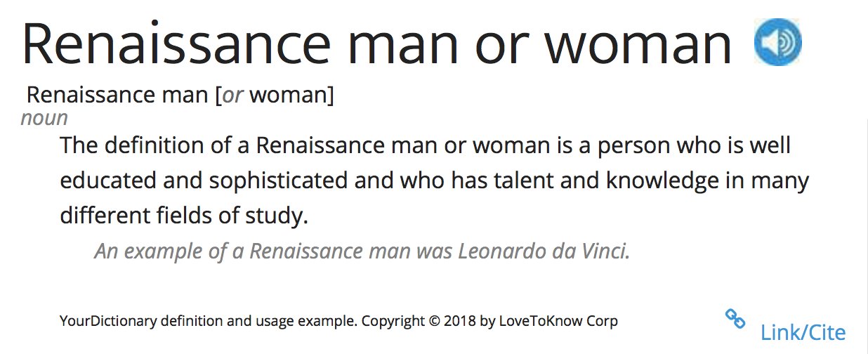868x354 pixels.
Task: Click the large 'Renaissance man or woman' heading
Action: [x=376, y=44]
